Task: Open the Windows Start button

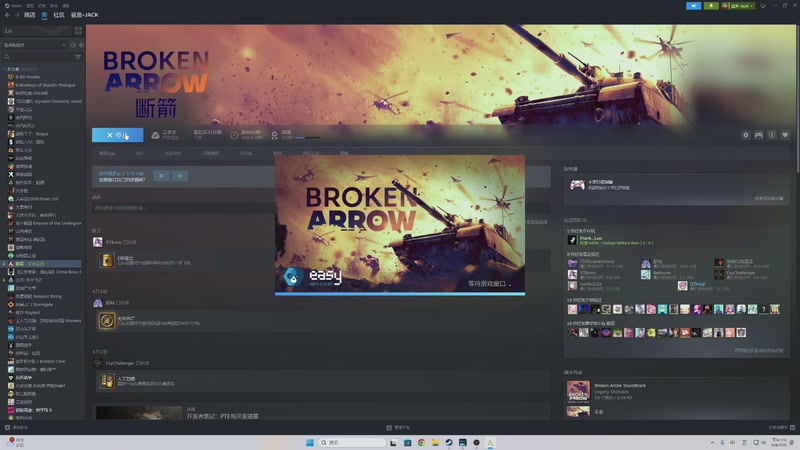Action: point(309,442)
